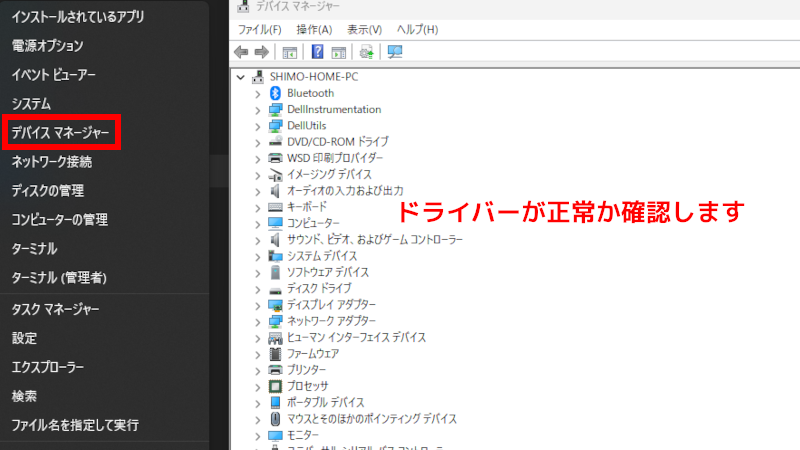
Task: Expand the ネットワーク アダプター node
Action: pyautogui.click(x=257, y=321)
